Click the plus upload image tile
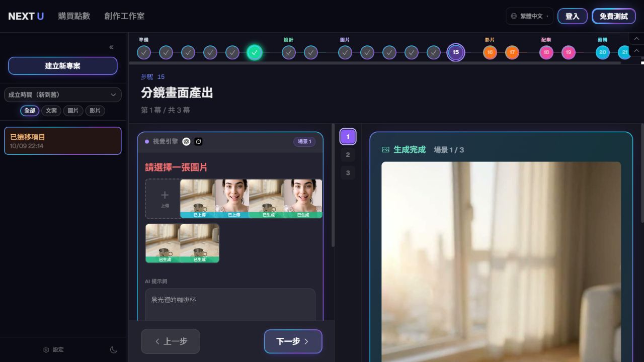644x362 pixels. [x=165, y=199]
